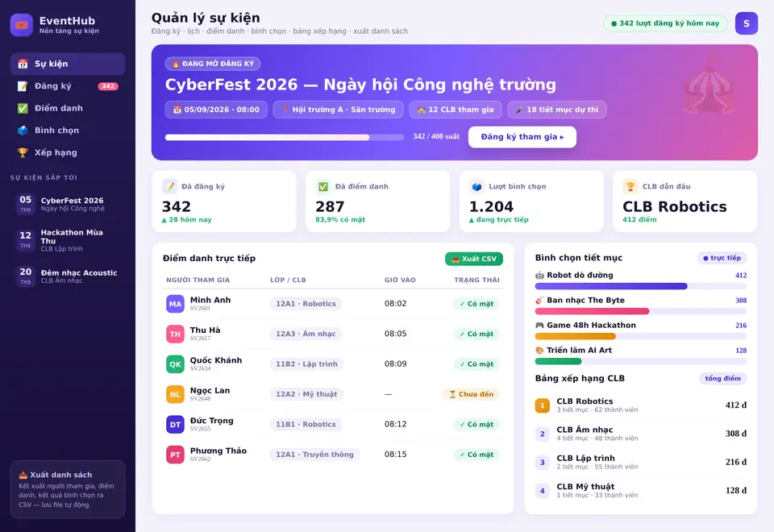Go to Đăng ký in sidebar
This screenshot has height=532, width=774.
pos(68,86)
